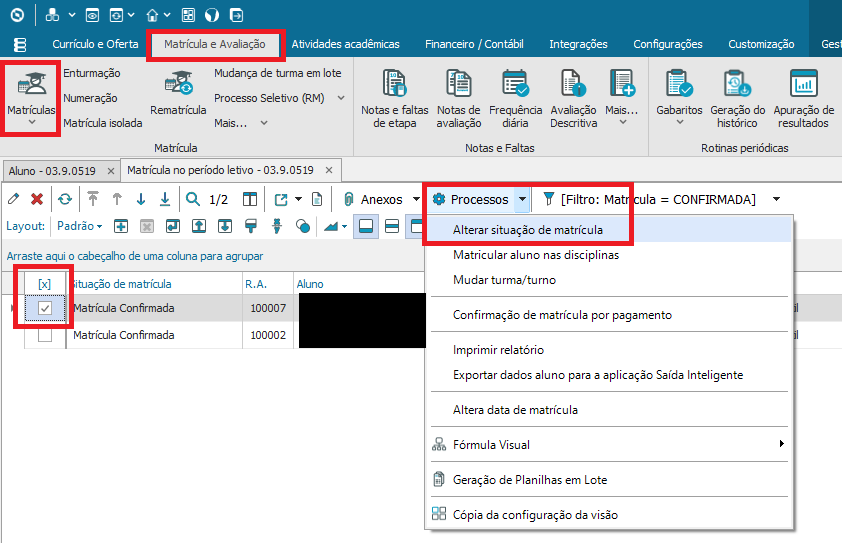This screenshot has width=842, height=543.
Task: Click the pencil edit record icon
Action: (13, 199)
